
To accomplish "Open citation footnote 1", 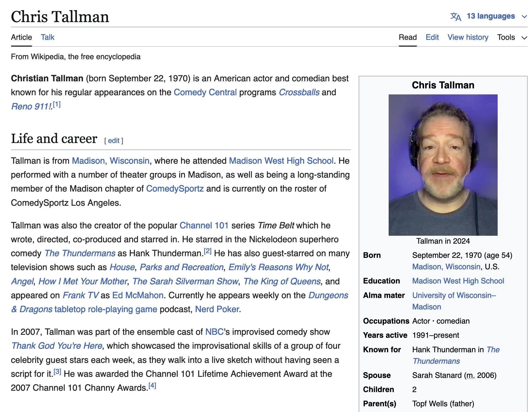I will pyautogui.click(x=57, y=105).
